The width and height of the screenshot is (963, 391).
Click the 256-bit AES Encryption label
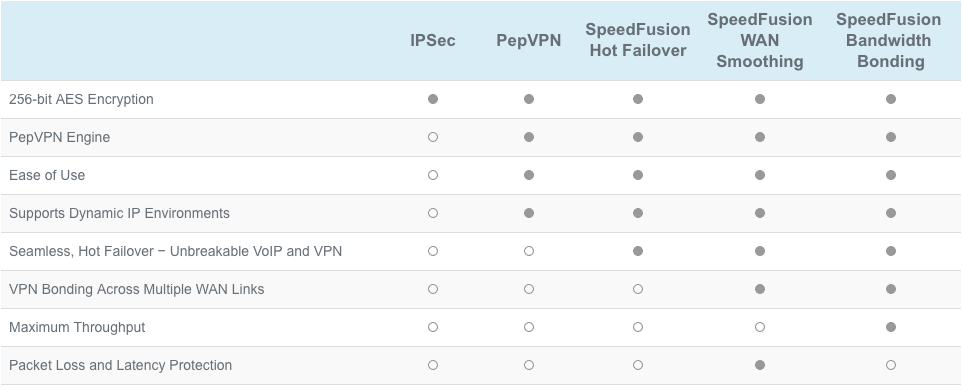click(x=81, y=99)
